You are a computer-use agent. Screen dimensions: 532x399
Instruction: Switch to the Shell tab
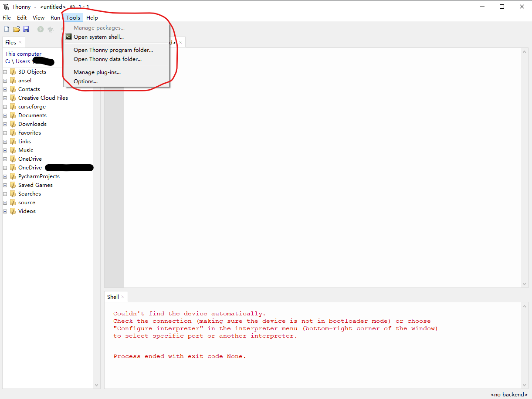[x=112, y=296]
